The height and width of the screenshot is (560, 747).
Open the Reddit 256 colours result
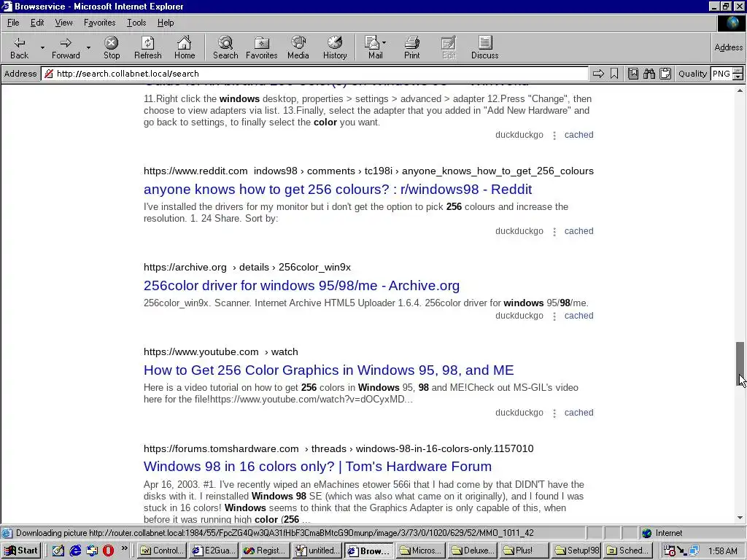[x=338, y=189]
